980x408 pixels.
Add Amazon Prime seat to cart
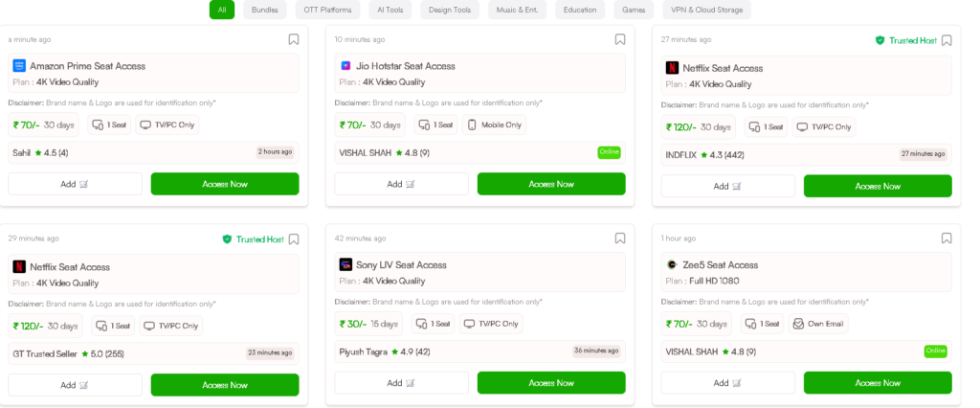coord(75,184)
